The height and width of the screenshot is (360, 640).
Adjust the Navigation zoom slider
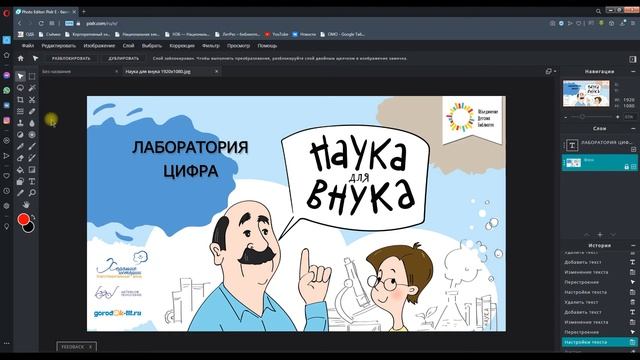pos(582,117)
